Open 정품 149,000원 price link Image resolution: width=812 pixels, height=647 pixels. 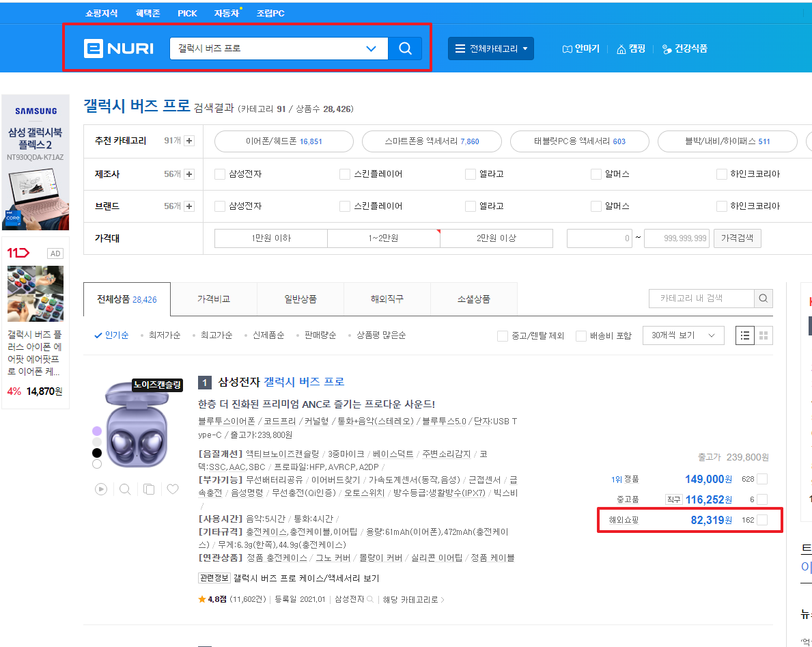[x=708, y=479]
